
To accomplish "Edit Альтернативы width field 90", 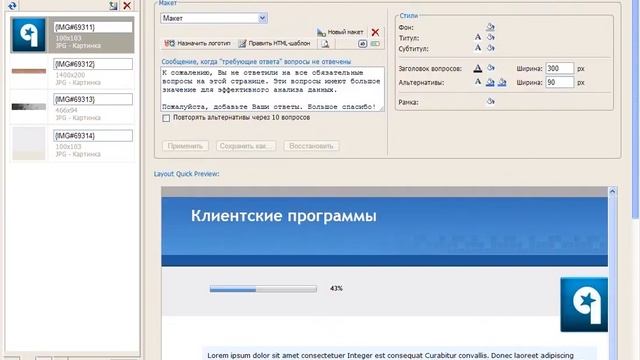I will [x=560, y=82].
